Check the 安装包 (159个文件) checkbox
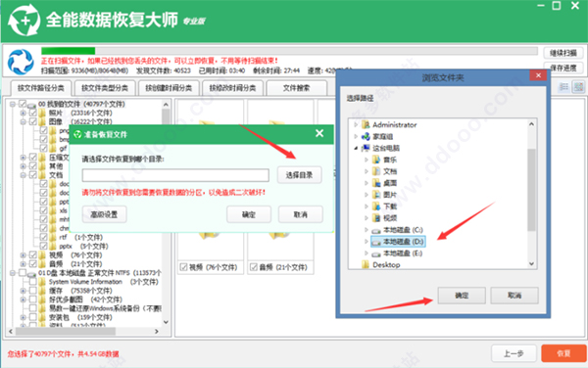588x368 pixels. [33, 317]
